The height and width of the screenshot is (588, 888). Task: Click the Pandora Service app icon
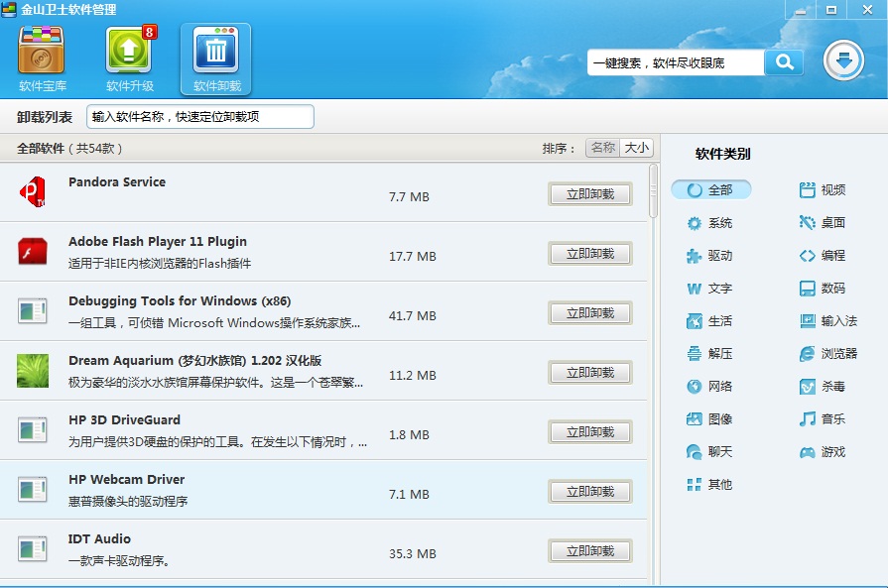click(x=33, y=191)
